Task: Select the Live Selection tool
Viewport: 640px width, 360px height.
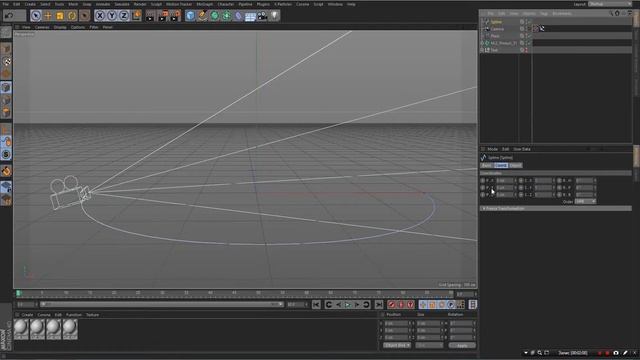Action: 36,16
